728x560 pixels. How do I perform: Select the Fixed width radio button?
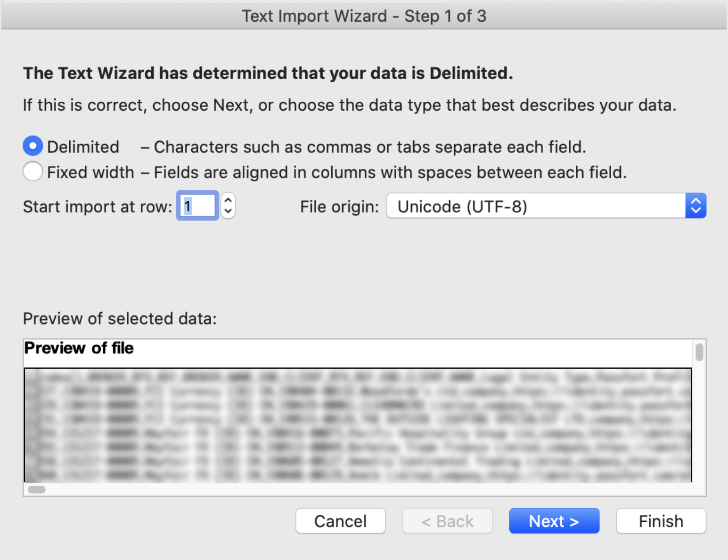click(x=32, y=171)
